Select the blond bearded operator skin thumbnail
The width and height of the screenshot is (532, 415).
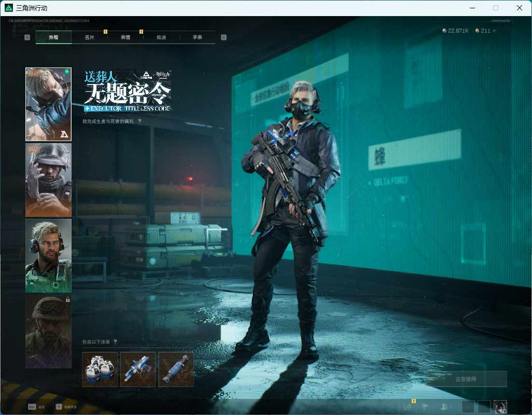[49, 256]
